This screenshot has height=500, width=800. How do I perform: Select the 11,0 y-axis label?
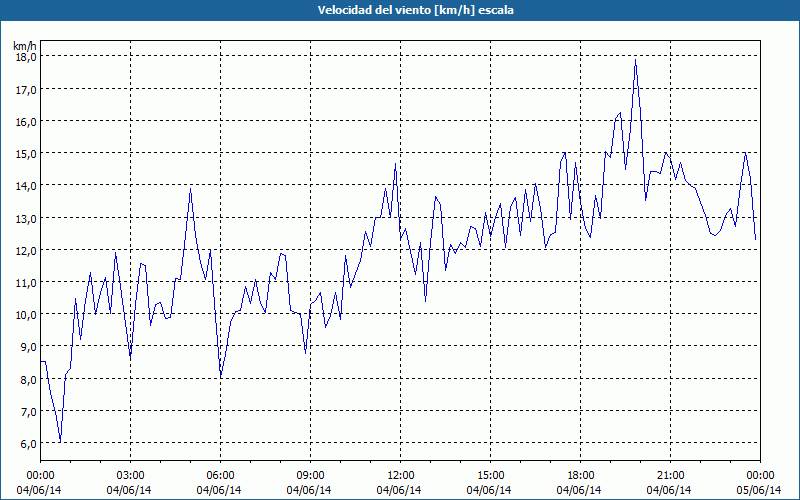pyautogui.click(x=26, y=283)
